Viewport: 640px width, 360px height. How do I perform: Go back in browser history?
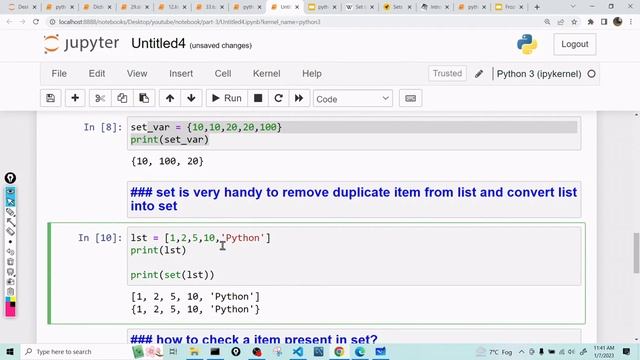9,22
